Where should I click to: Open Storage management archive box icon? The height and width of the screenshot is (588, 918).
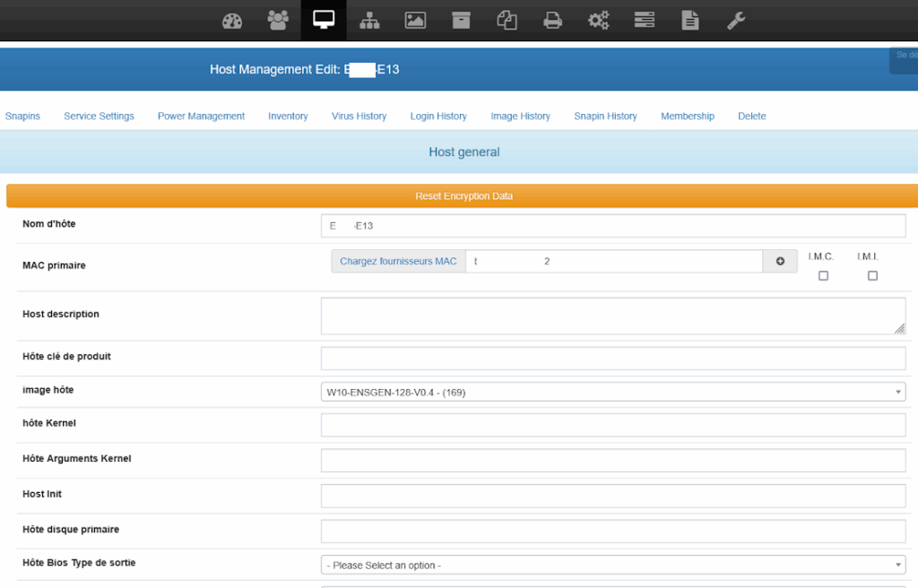(x=461, y=21)
